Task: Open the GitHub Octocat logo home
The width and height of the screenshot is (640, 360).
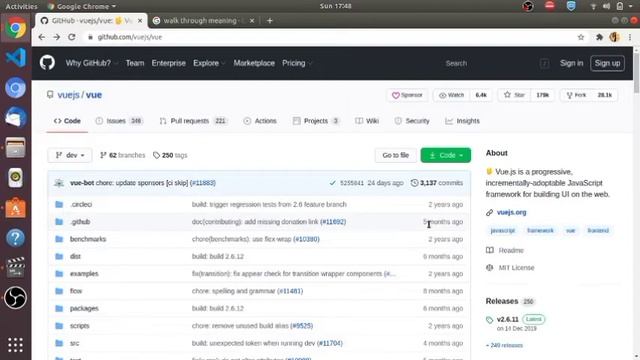Action: 47,63
